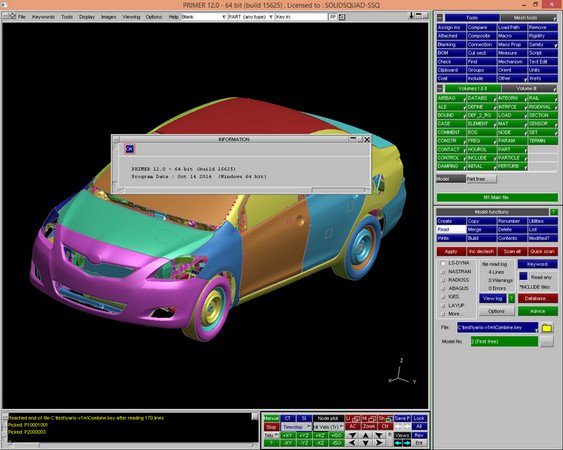Viewport: 563px width, 450px height.
Task: Click the down arrow view rotation button
Action: [x=366, y=443]
